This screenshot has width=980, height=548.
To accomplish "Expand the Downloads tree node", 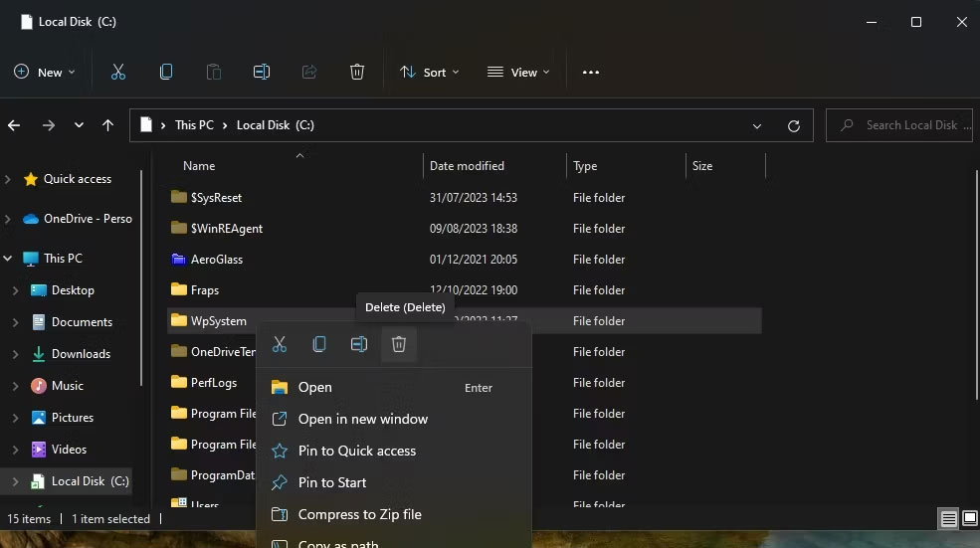I will pyautogui.click(x=16, y=354).
